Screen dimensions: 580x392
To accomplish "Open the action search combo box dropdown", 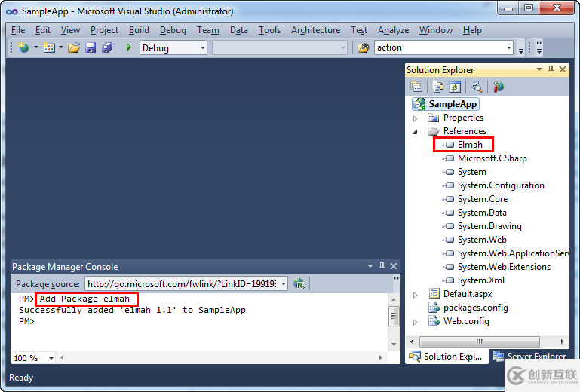I will 509,47.
